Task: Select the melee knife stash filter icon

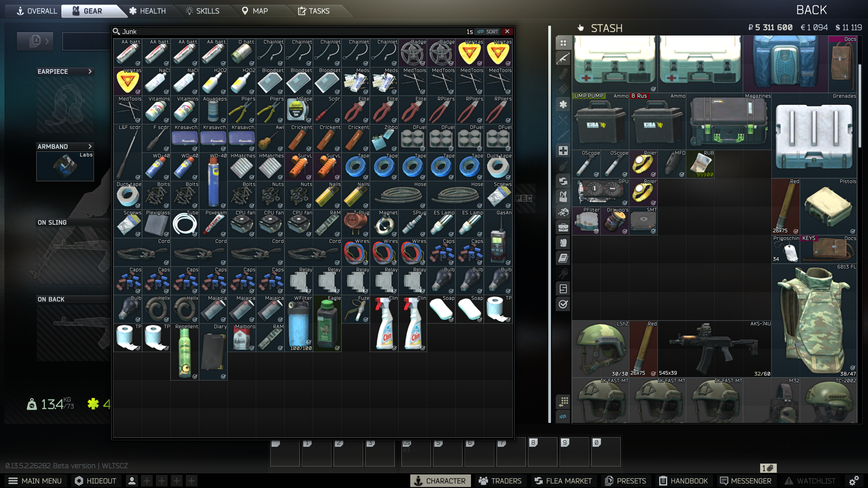Action: click(x=563, y=135)
